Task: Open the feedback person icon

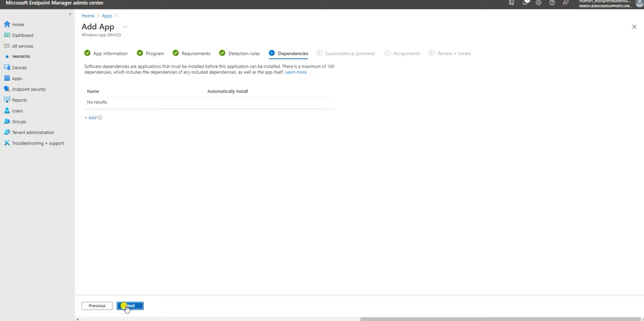Action: pyautogui.click(x=566, y=2)
